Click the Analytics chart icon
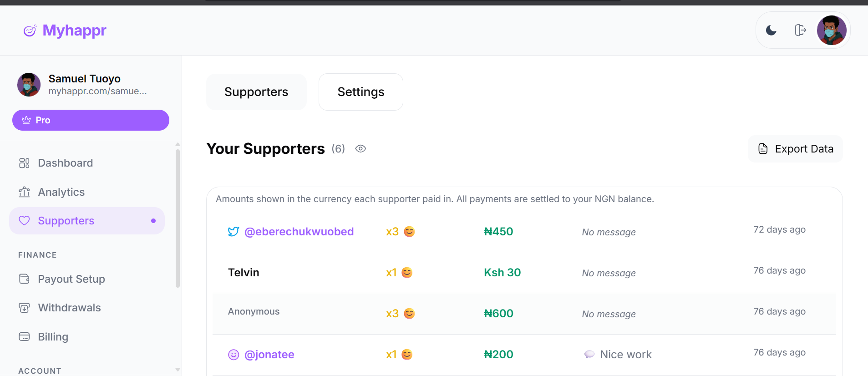The height and width of the screenshot is (376, 868). pos(24,192)
